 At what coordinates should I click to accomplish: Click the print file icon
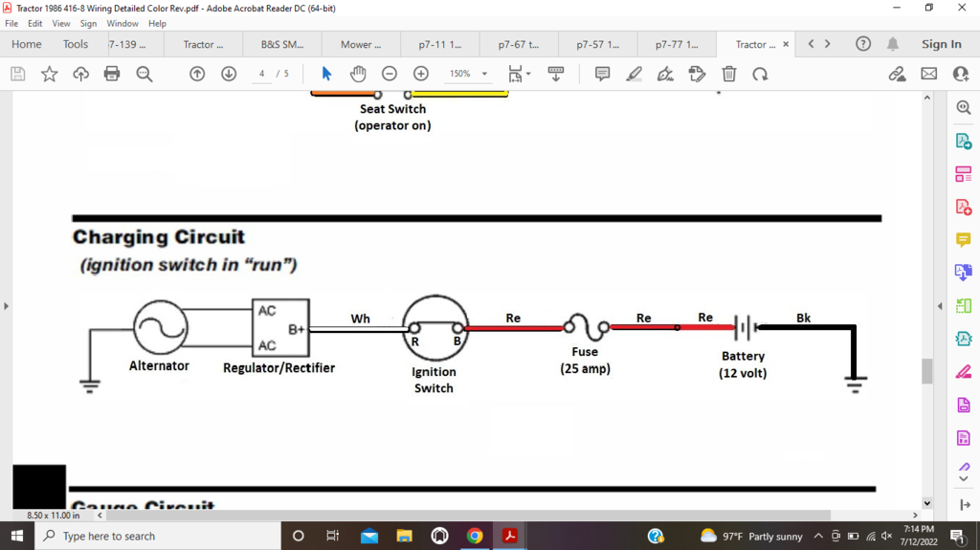point(112,74)
